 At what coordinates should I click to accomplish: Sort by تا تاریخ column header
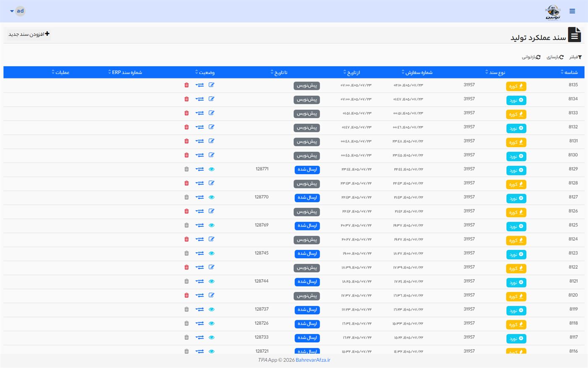279,72
